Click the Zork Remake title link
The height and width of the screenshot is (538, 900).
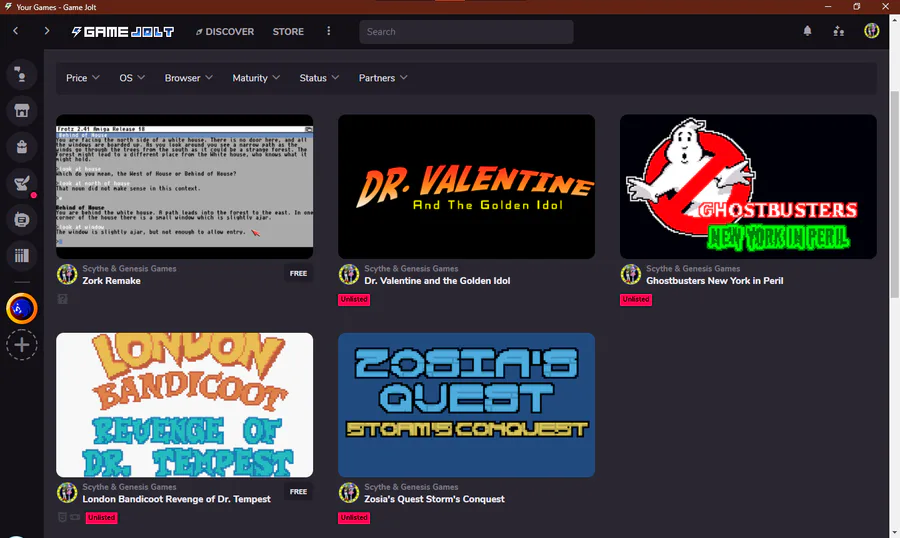click(x=111, y=281)
